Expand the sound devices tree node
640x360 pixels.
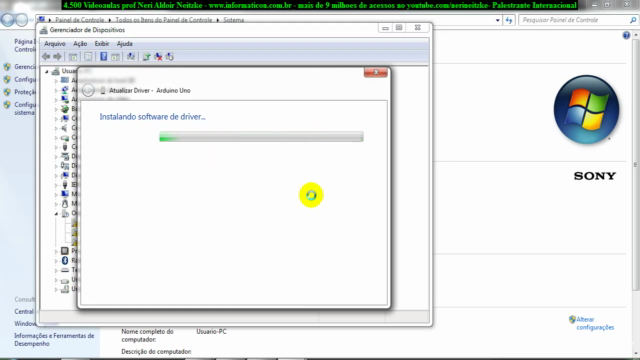(56, 128)
